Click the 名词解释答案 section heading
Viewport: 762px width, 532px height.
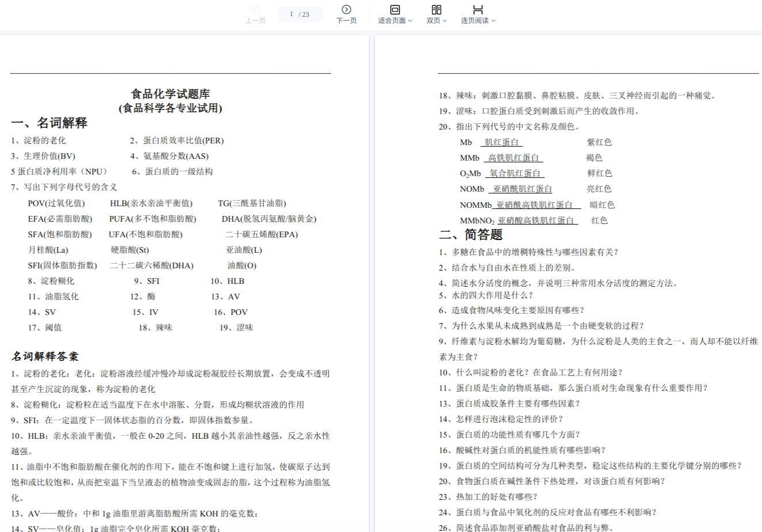(45, 356)
